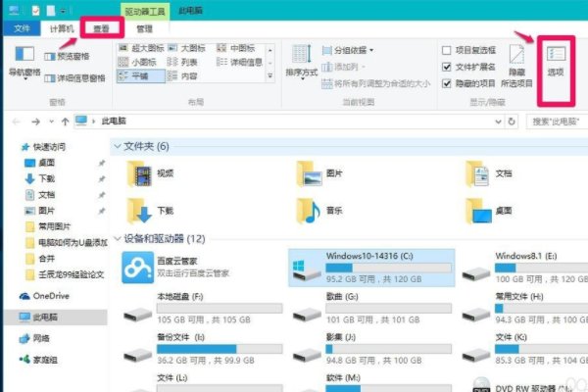Image resolution: width=588 pixels, height=392 pixels.
Task: Open the 排序方式 sort dropdown
Action: tap(302, 62)
